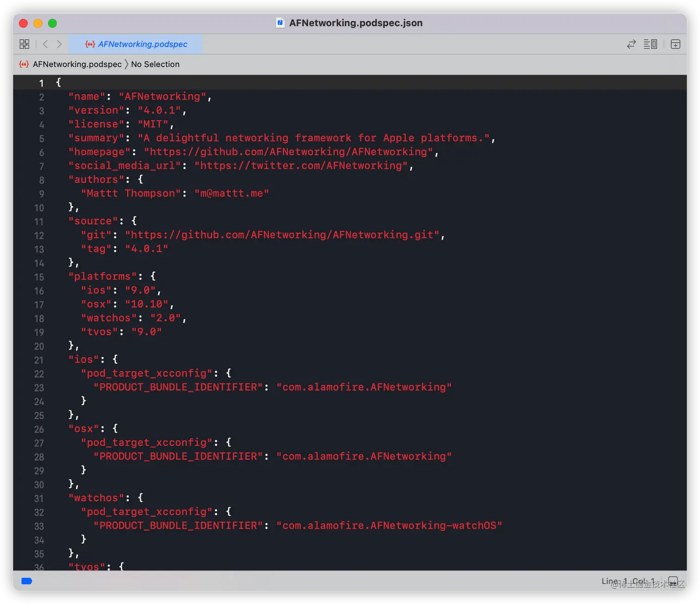This screenshot has width=700, height=604.
Task: Select the AFNetworking.podspec editor tab
Action: click(x=136, y=44)
